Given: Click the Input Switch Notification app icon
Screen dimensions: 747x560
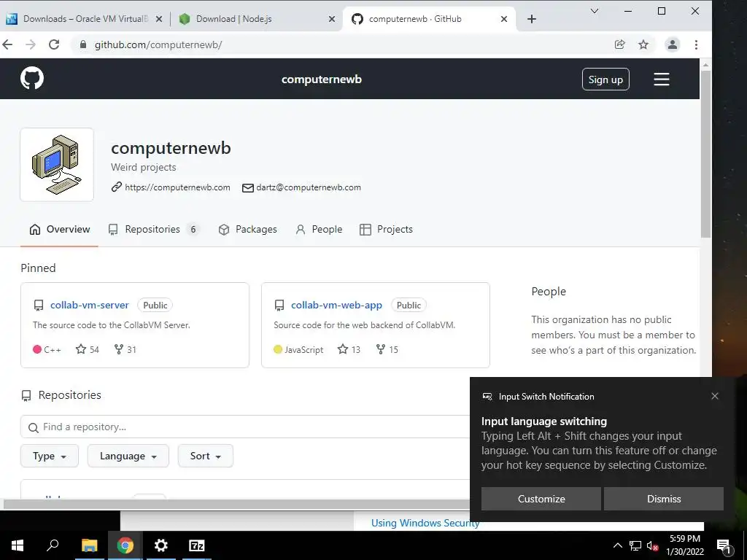Looking at the screenshot, I should pos(487,397).
